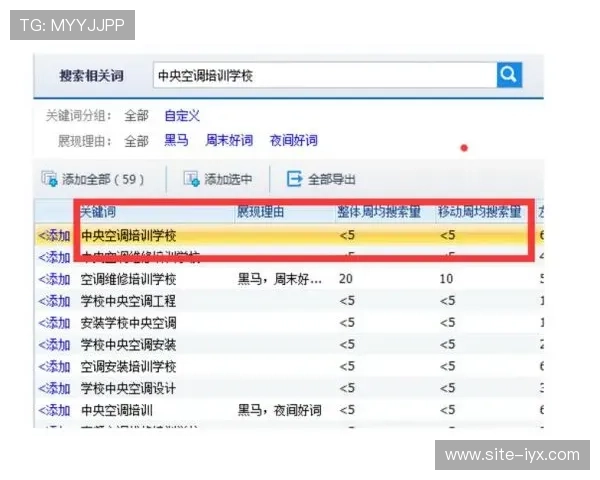Viewport: 600px width, 480px height.
Task: Select row text 中央空调培训学校
Action: [x=129, y=235]
